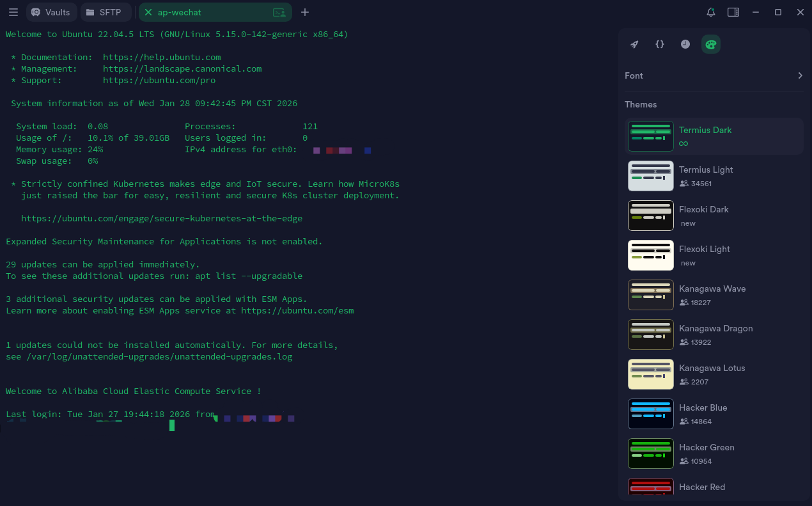The height and width of the screenshot is (506, 812).
Task: Open a new tab with the plus button
Action: pos(304,12)
